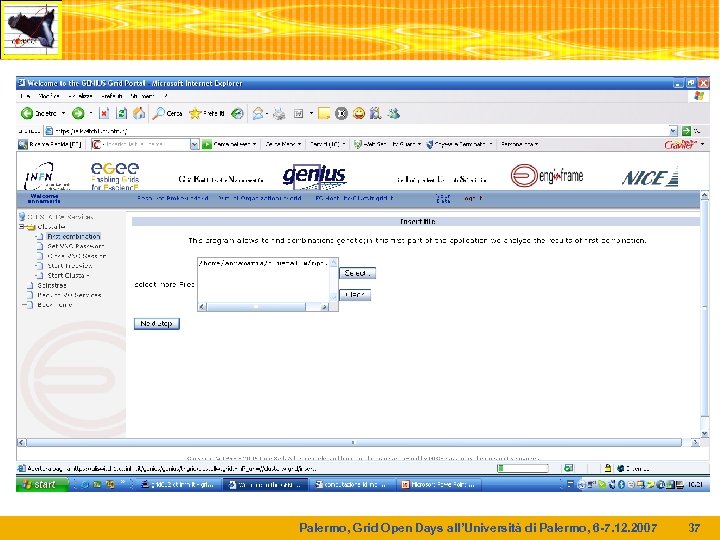Open the ? help menu

coord(166,96)
